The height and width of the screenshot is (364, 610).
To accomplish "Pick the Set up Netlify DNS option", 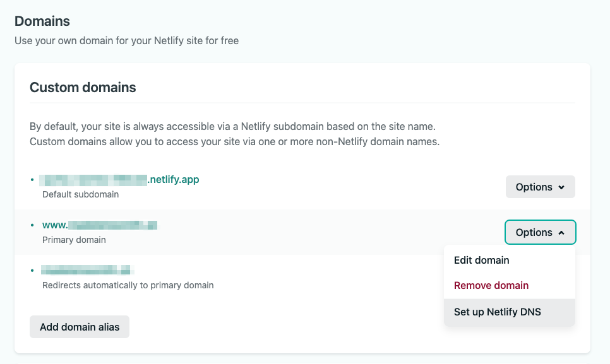I will [497, 312].
